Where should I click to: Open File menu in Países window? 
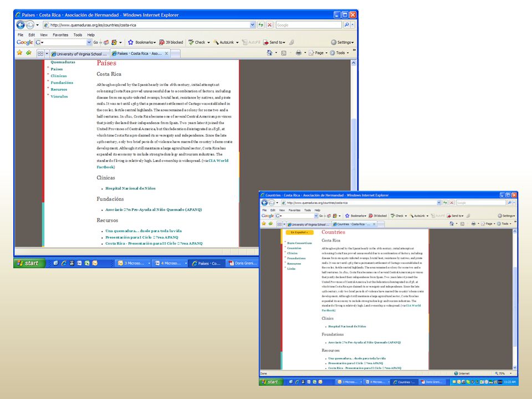[21, 34]
